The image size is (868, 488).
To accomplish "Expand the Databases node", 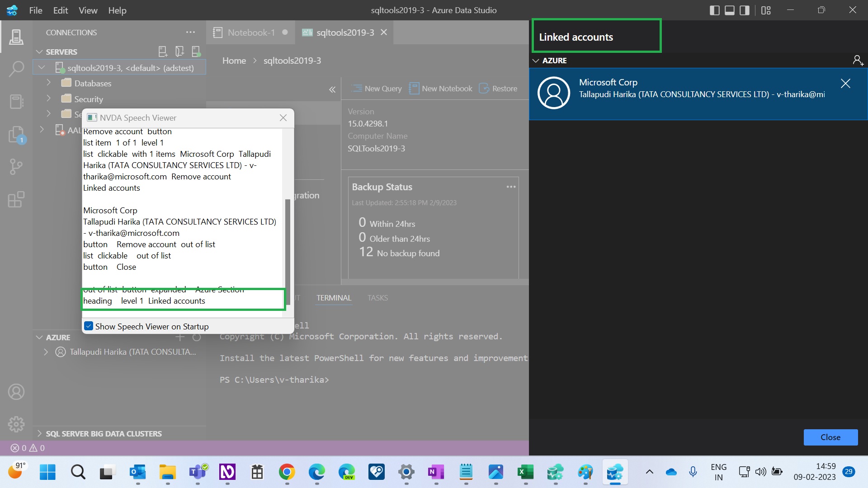I will click(x=49, y=83).
